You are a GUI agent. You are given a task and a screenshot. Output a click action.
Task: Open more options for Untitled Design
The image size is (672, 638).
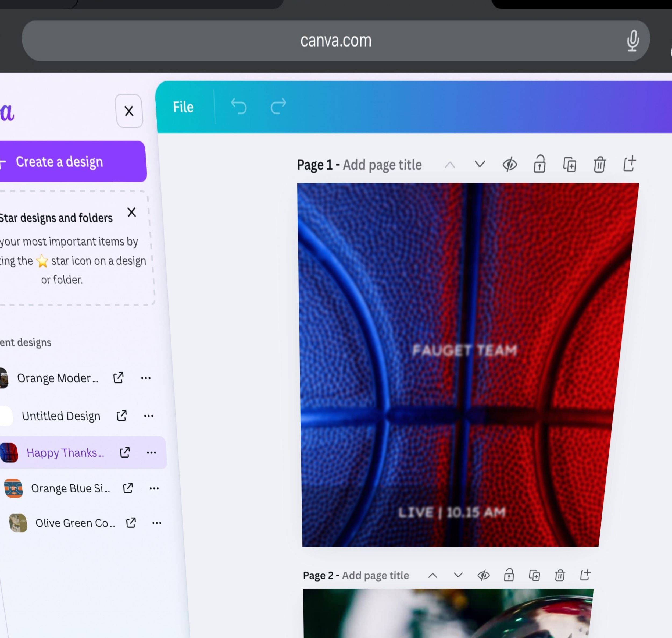point(149,416)
